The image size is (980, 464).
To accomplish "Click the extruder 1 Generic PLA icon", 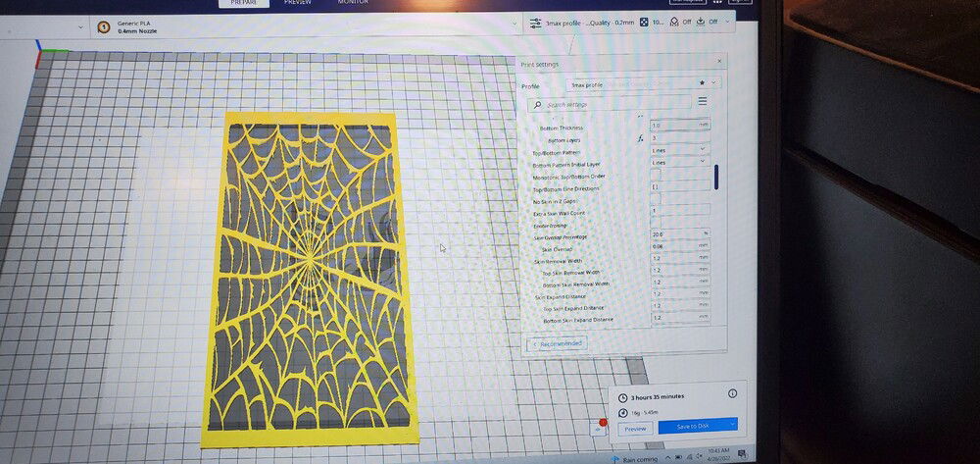I will pyautogui.click(x=105, y=26).
